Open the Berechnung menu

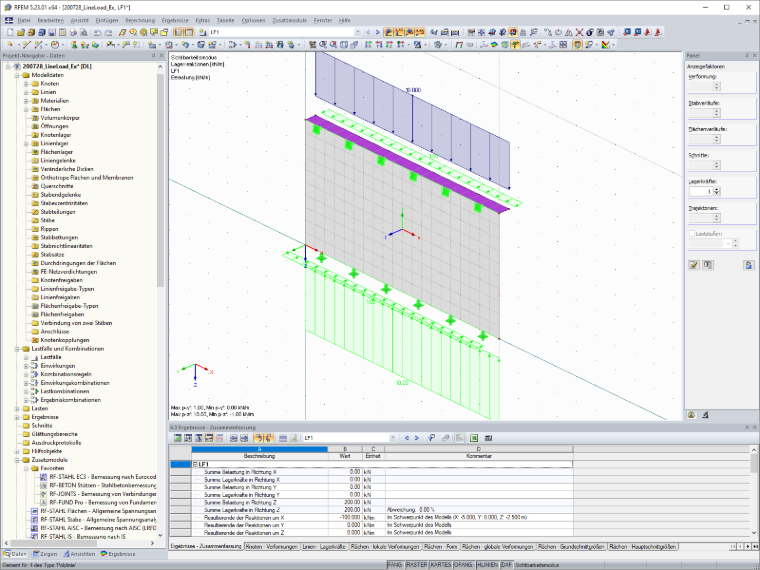[140, 20]
